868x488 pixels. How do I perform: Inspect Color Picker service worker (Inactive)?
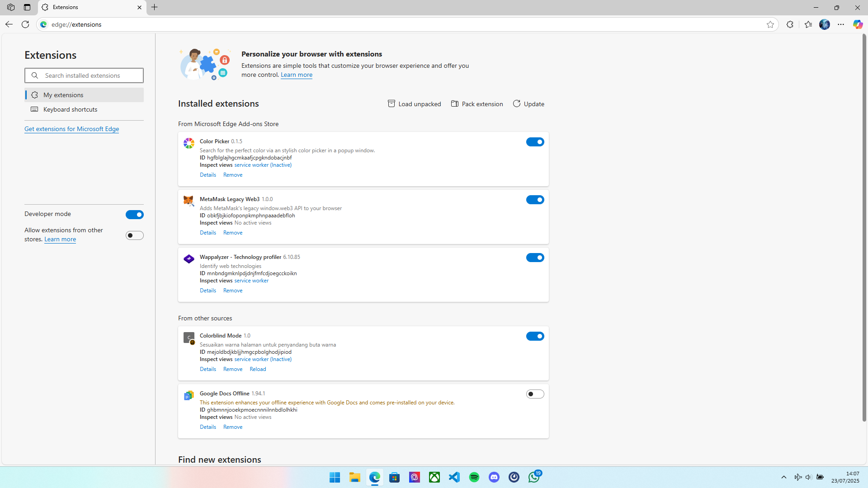pos(263,165)
